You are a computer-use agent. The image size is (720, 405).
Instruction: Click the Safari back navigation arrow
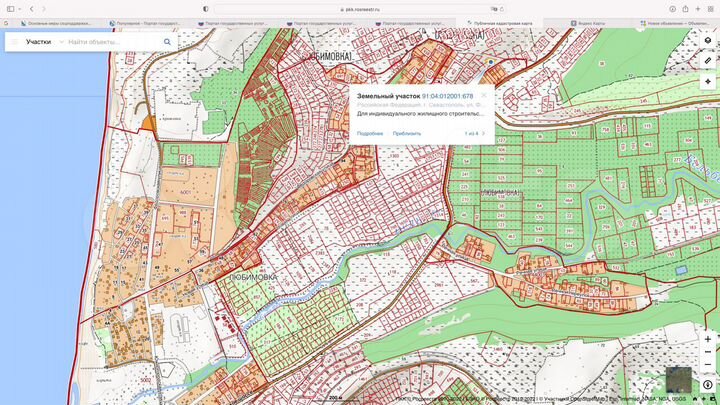pyautogui.click(x=31, y=8)
